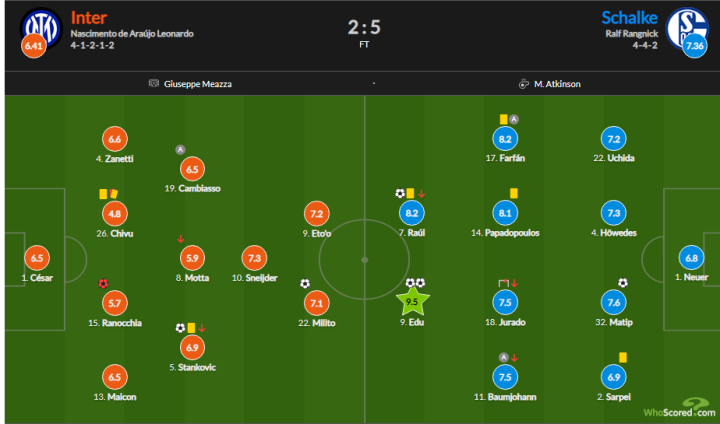The height and width of the screenshot is (424, 720).
Task: Click Jurado's substitution arrow icon
Action: coord(514,283)
